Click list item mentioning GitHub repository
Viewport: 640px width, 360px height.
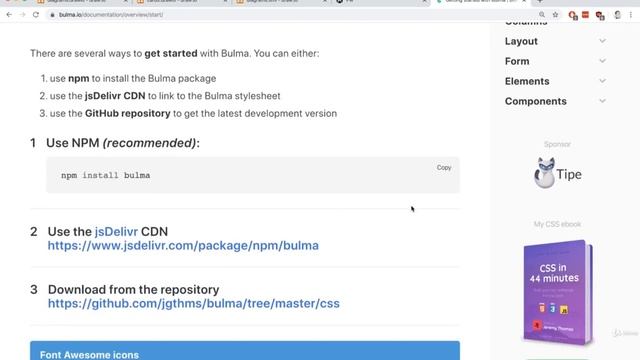pos(193,113)
